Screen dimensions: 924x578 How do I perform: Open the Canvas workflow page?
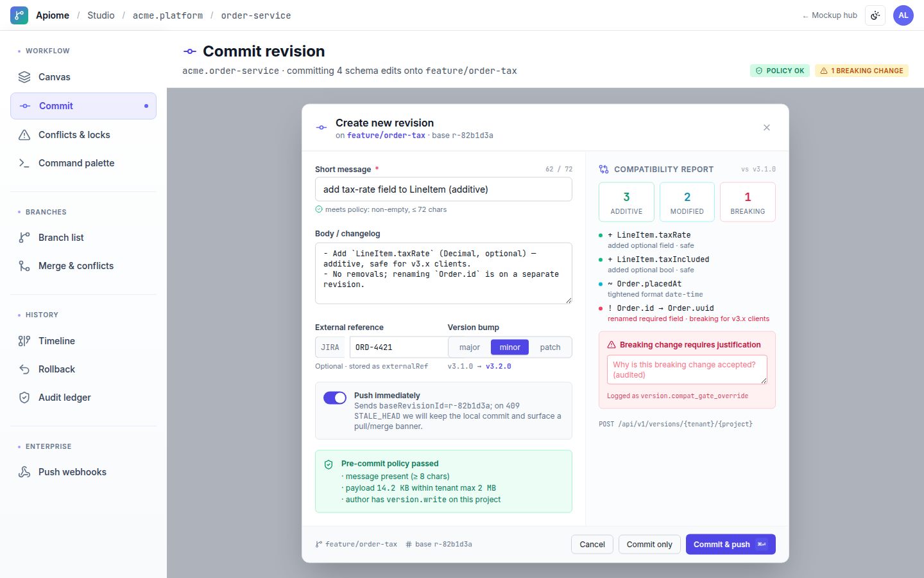pyautogui.click(x=83, y=77)
